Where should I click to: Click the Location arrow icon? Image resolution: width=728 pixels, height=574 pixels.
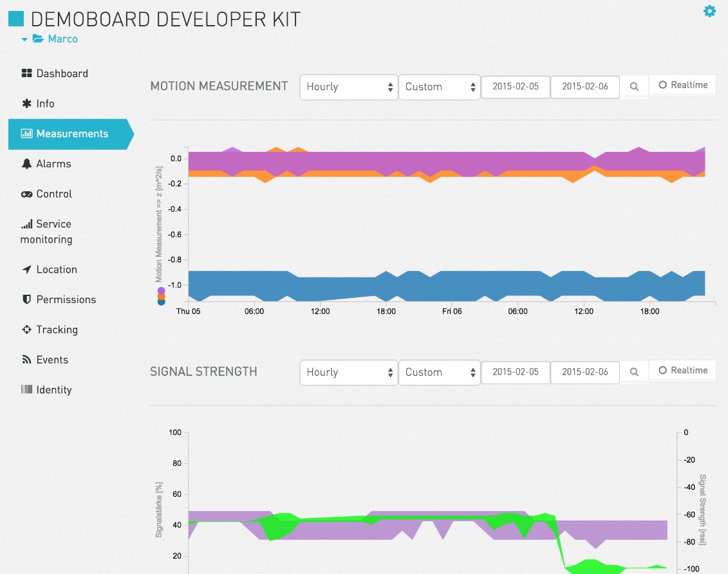[27, 270]
